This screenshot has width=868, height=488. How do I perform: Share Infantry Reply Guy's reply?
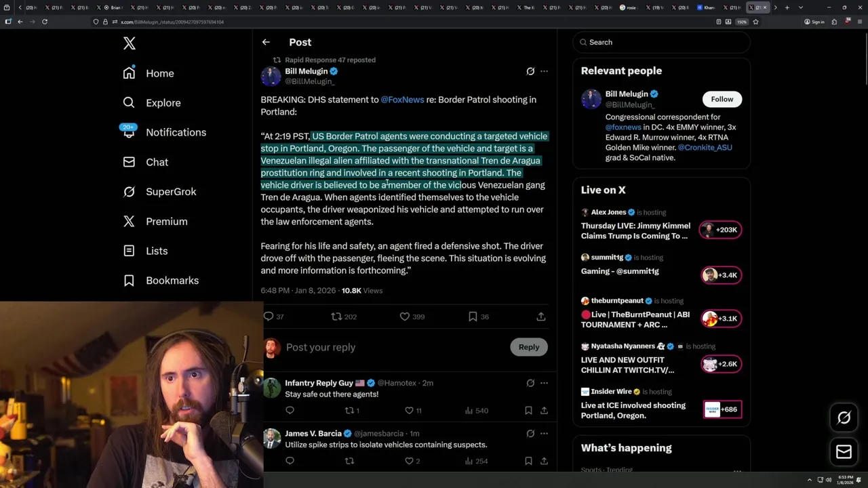[x=544, y=410]
